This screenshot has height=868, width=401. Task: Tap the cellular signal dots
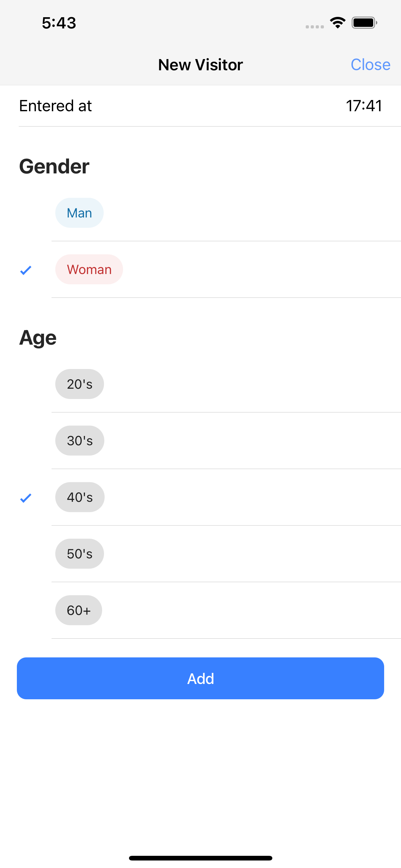click(314, 27)
